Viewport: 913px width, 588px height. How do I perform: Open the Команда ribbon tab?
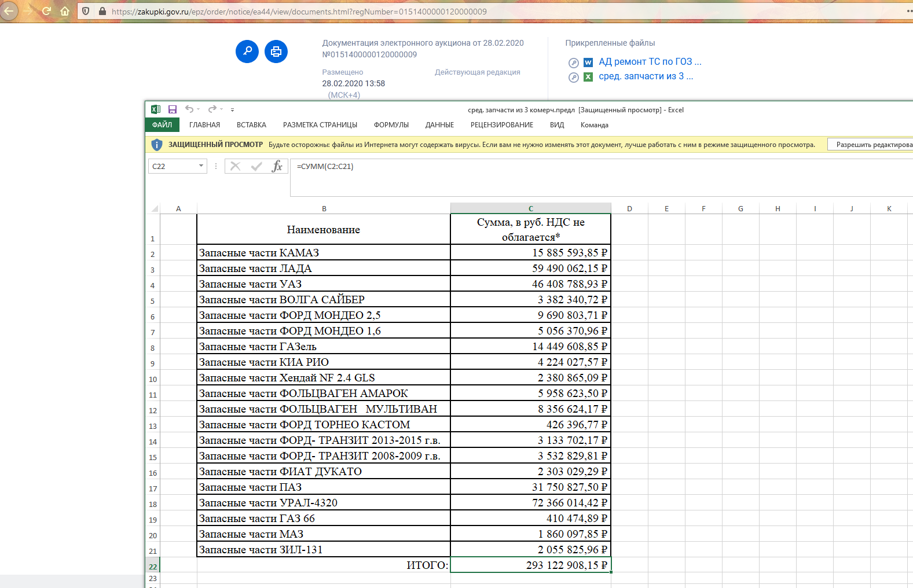(x=595, y=125)
